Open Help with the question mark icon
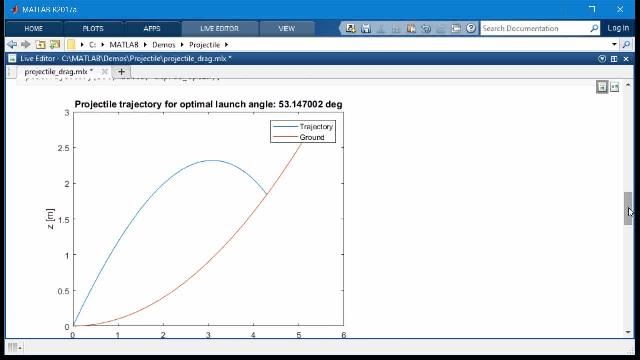 pos(471,28)
